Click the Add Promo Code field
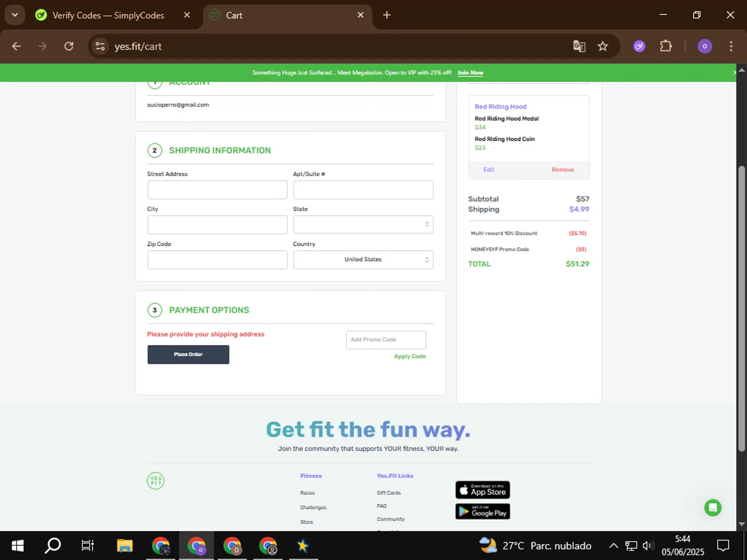Viewport: 747px width, 560px height. pos(386,339)
